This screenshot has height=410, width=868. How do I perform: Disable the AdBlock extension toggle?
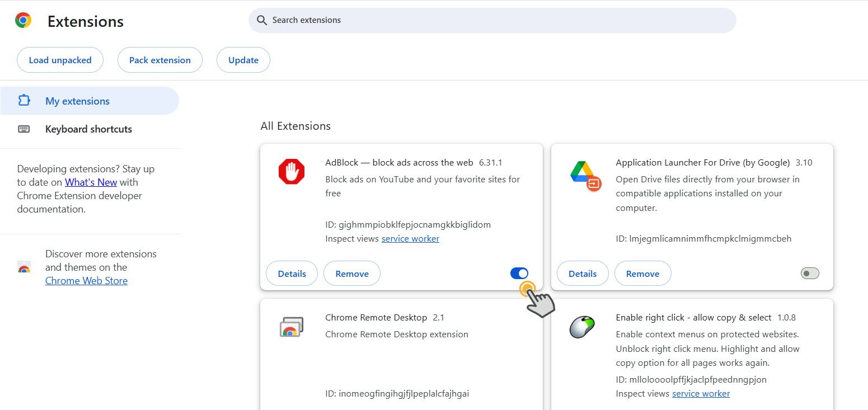(x=519, y=273)
